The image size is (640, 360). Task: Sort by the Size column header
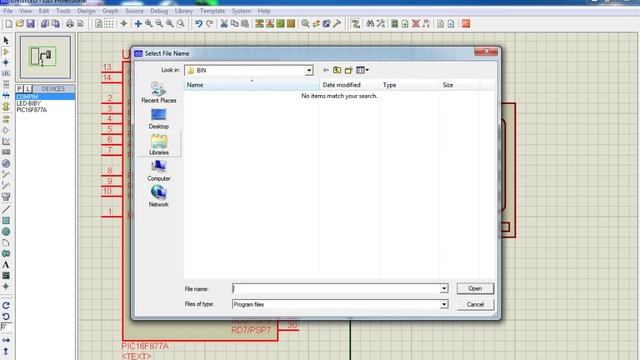tap(460, 85)
